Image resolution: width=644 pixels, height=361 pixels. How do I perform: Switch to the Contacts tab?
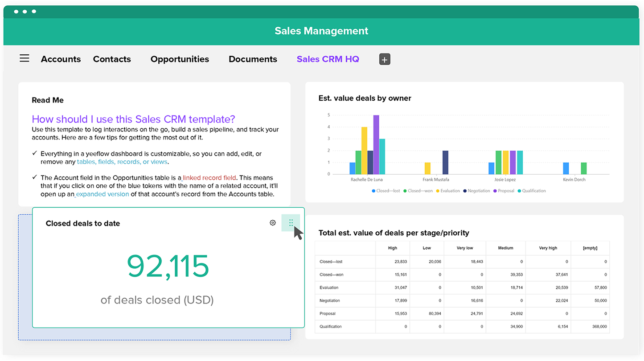[112, 59]
